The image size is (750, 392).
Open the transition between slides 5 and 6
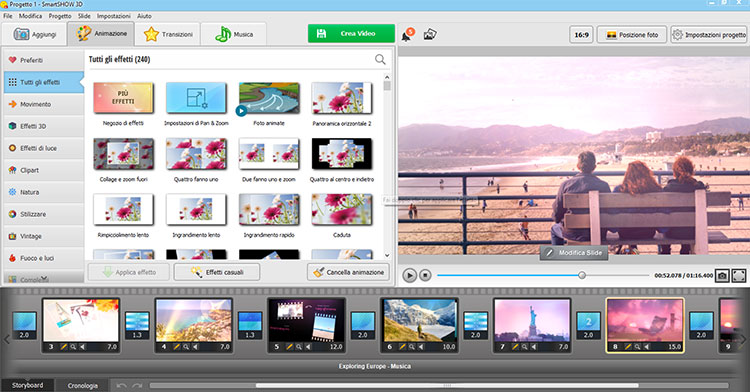coord(363,325)
